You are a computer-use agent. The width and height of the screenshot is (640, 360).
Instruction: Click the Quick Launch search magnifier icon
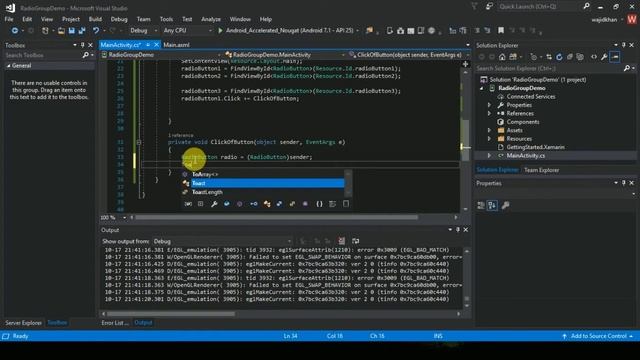tap(587, 6)
